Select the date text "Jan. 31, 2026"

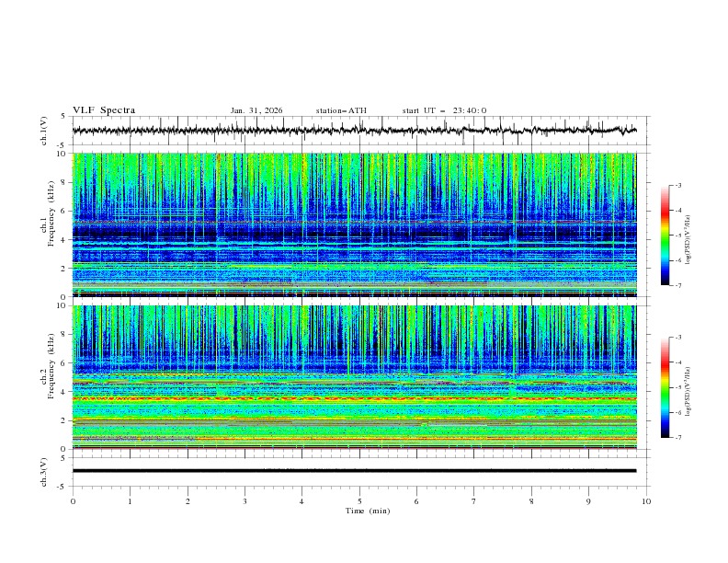tap(256, 110)
